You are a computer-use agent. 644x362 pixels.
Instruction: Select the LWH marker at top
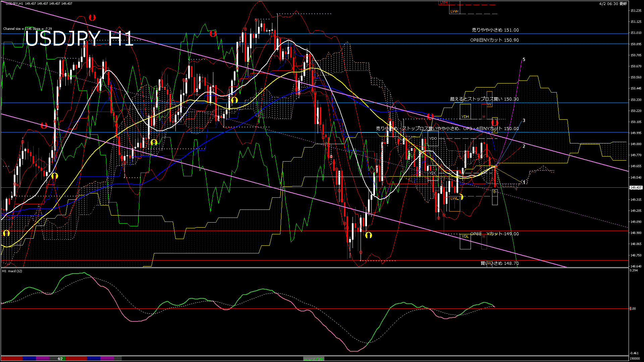pyautogui.click(x=454, y=11)
